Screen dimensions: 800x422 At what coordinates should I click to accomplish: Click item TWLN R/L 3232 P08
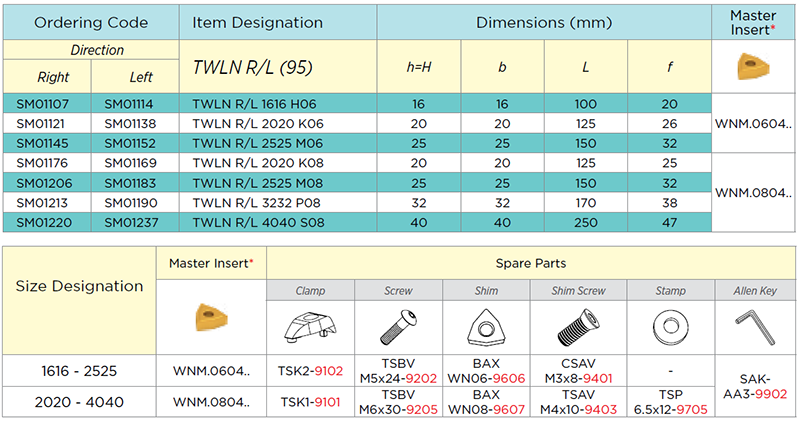[x=256, y=203]
